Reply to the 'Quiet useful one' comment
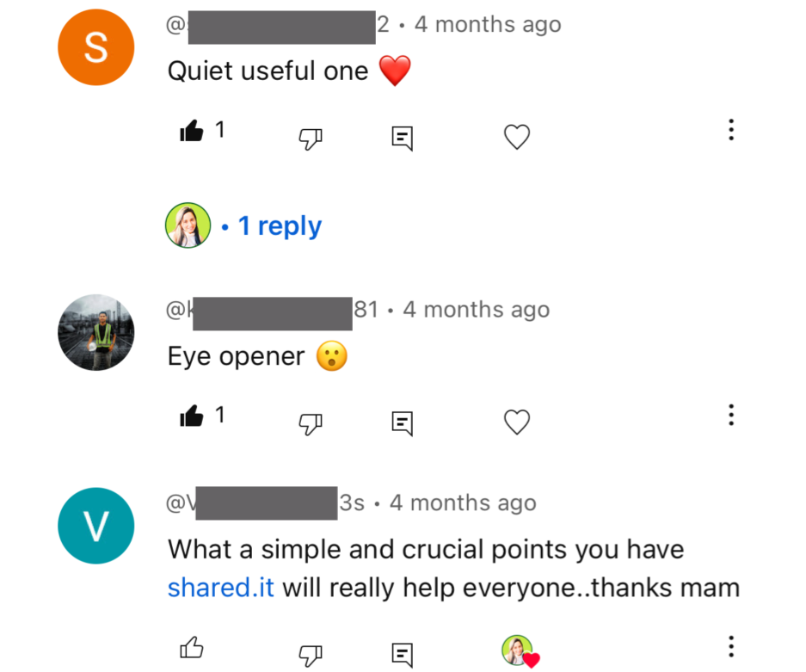The width and height of the screenshot is (806, 672). [402, 138]
